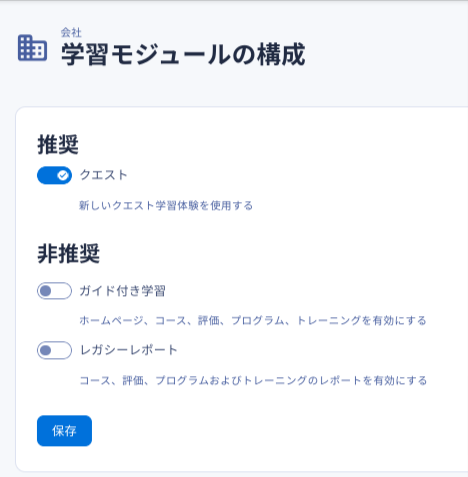The image size is (468, 477).
Task: Click the ガイド付き学習 label text
Action: (123, 291)
